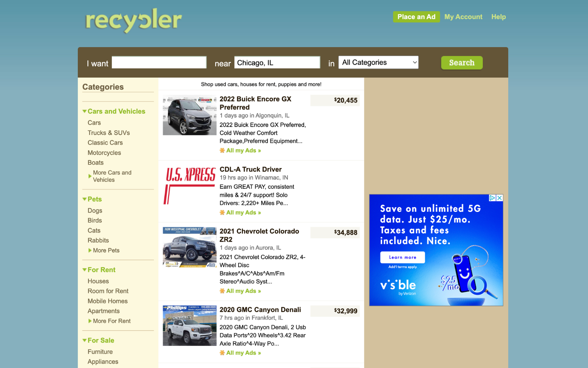The width and height of the screenshot is (588, 368).
Task: Click the $34,888 price tag
Action: pyautogui.click(x=335, y=233)
